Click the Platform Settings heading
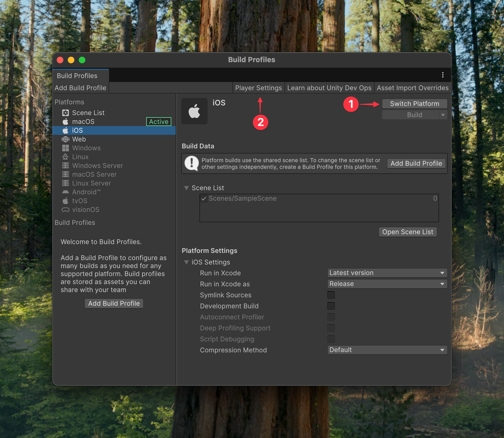Image resolution: width=504 pixels, height=438 pixels. [x=210, y=251]
